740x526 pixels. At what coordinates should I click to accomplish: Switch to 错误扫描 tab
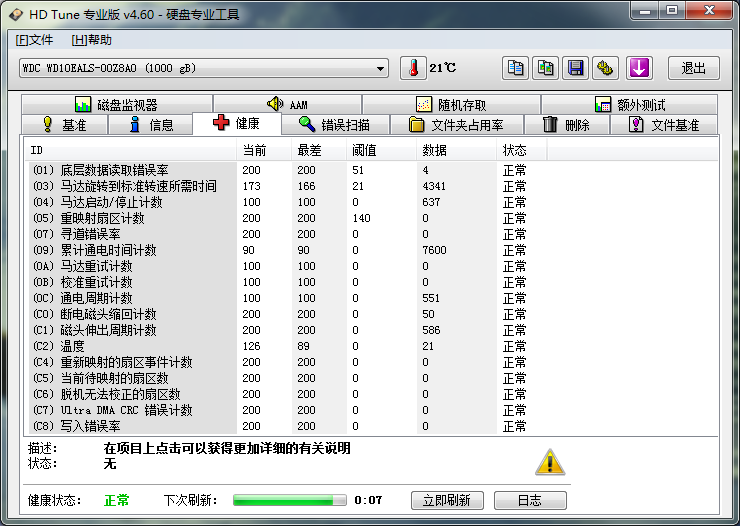click(x=335, y=125)
